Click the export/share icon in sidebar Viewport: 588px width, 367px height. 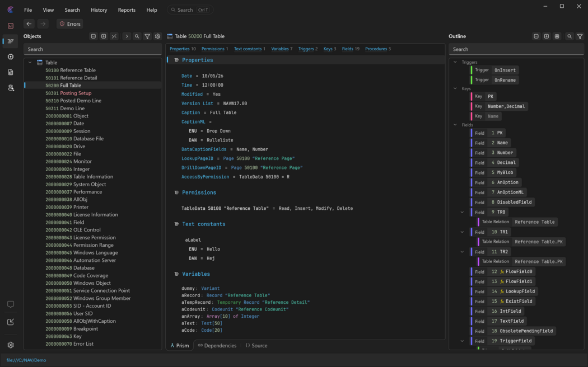point(11,322)
